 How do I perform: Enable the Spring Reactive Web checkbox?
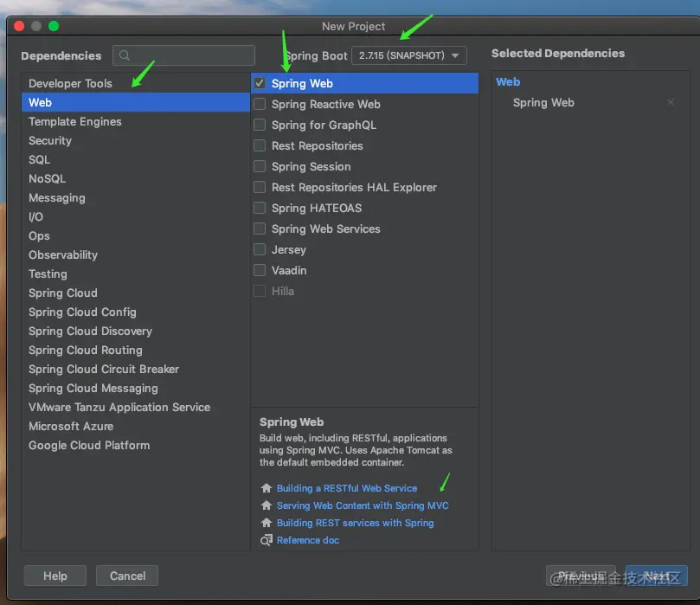tap(260, 104)
